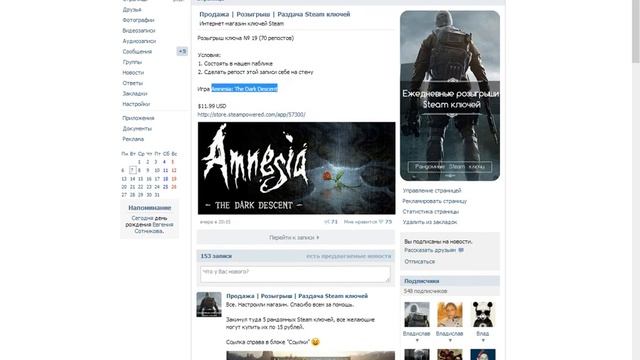Open Приложения in sidebar
Screen dimensions: 640x360
point(138,118)
